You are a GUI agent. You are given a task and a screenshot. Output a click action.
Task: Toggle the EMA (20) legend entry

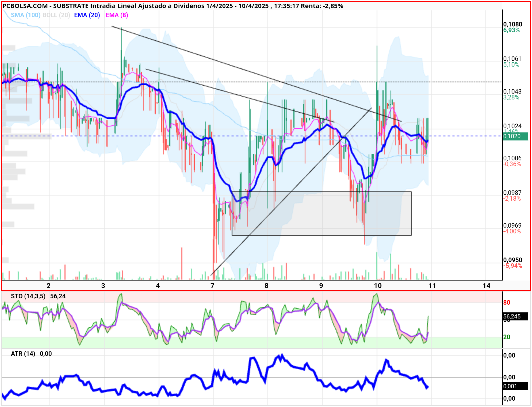(87, 15)
